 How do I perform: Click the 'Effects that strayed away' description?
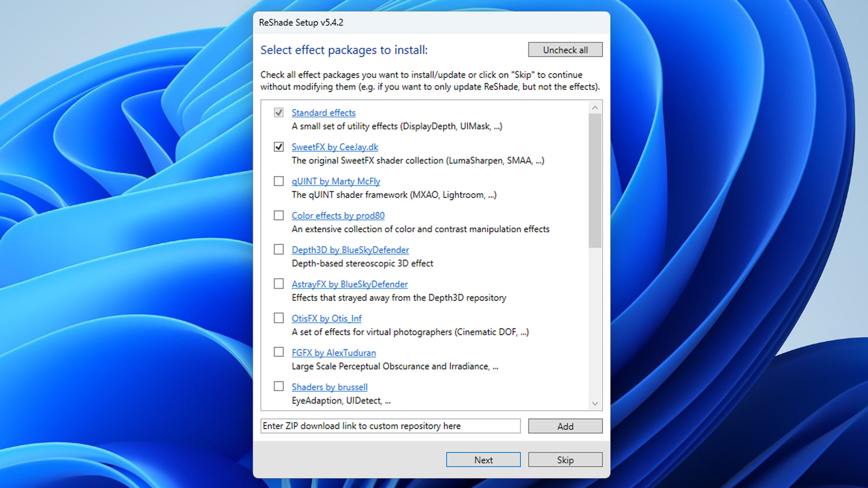399,298
